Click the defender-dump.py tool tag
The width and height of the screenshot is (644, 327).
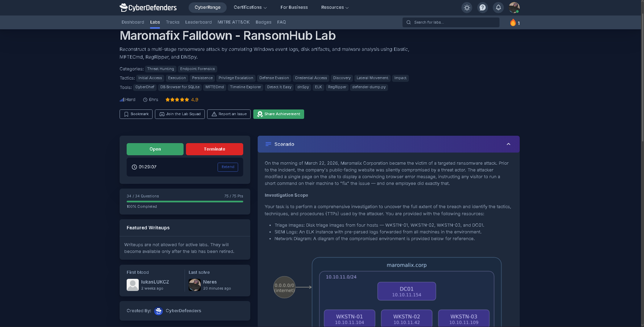(369, 87)
